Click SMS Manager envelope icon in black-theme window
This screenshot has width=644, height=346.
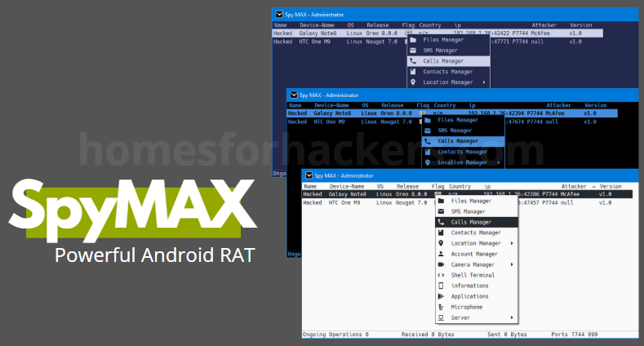click(428, 131)
